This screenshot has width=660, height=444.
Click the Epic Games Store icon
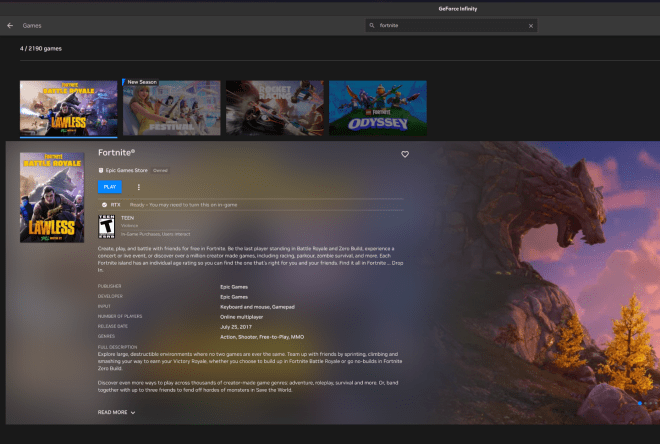point(101,170)
